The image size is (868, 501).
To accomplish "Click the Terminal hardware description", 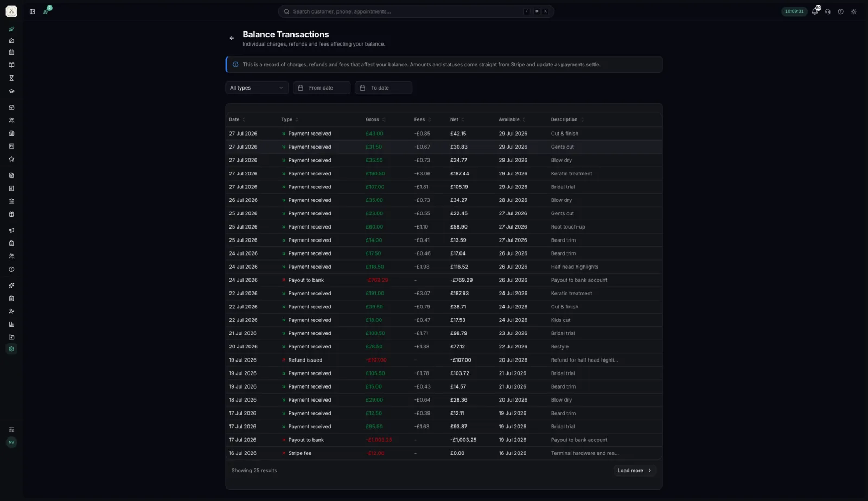I will point(585,453).
